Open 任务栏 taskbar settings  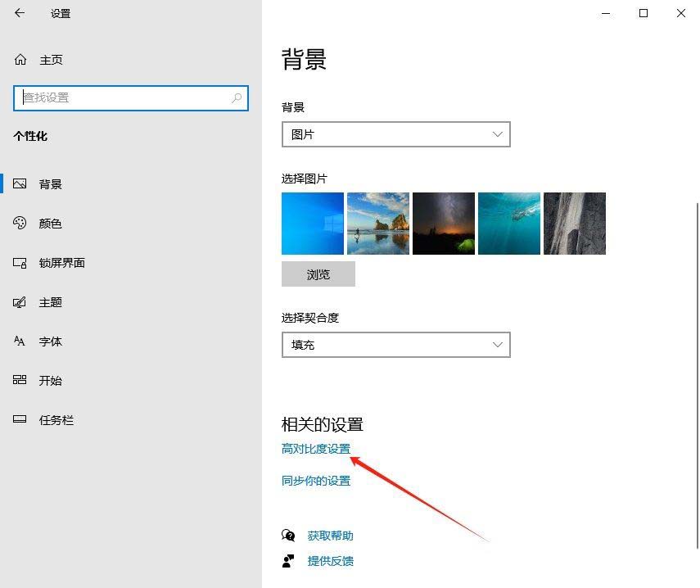(x=56, y=420)
